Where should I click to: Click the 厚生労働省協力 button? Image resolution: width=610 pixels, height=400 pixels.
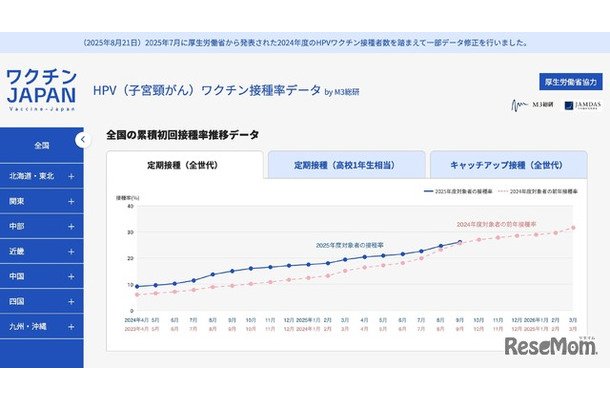click(570, 80)
